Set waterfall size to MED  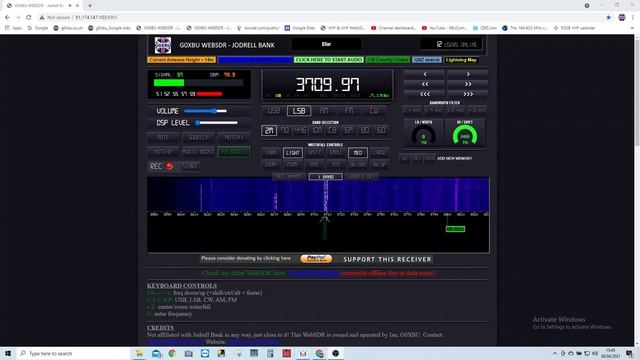(358, 153)
